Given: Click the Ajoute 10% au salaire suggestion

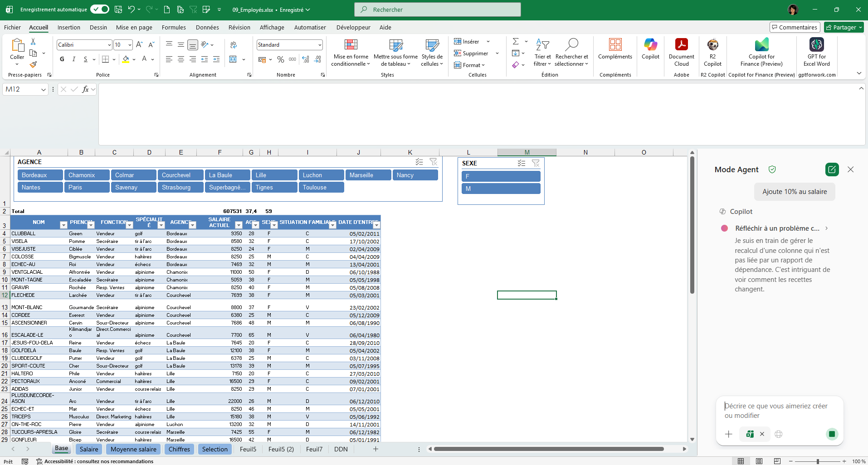Looking at the screenshot, I should (795, 192).
